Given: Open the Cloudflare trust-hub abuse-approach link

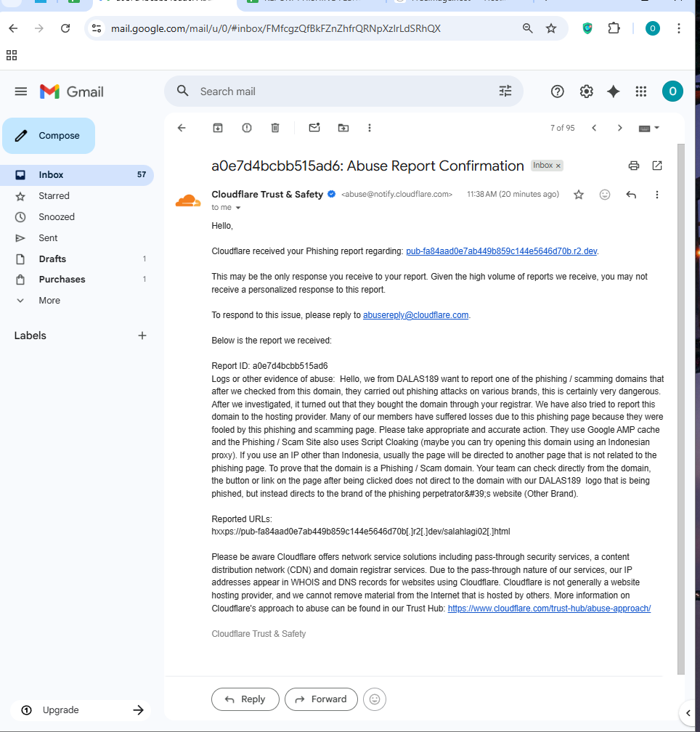Looking at the screenshot, I should [549, 609].
